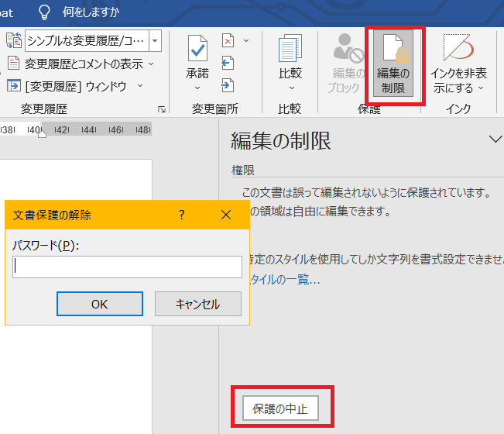Click the インクを非表示にする (Hide Ink) icon
The width and height of the screenshot is (504, 434).
(x=459, y=50)
